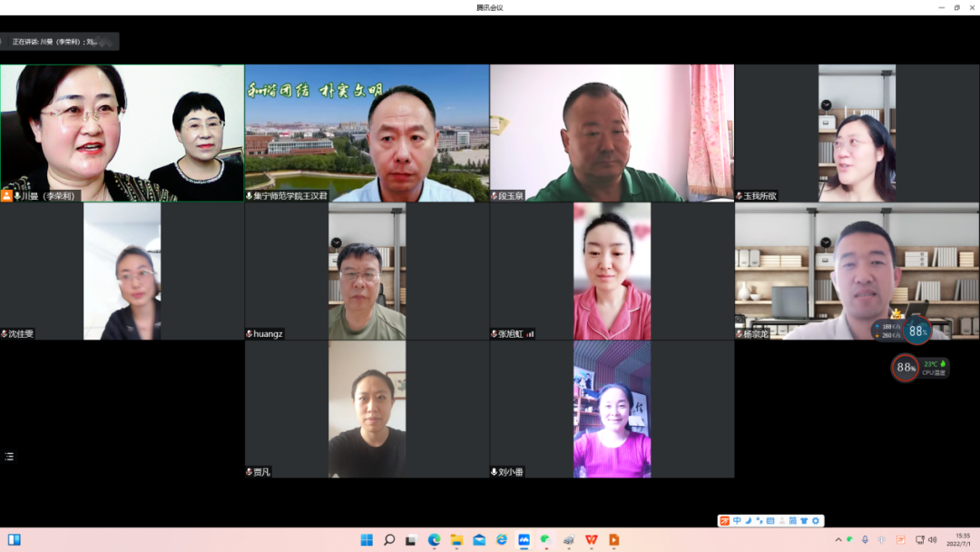Open WPS Office from the taskbar
Image resolution: width=980 pixels, height=552 pixels.
click(x=592, y=540)
